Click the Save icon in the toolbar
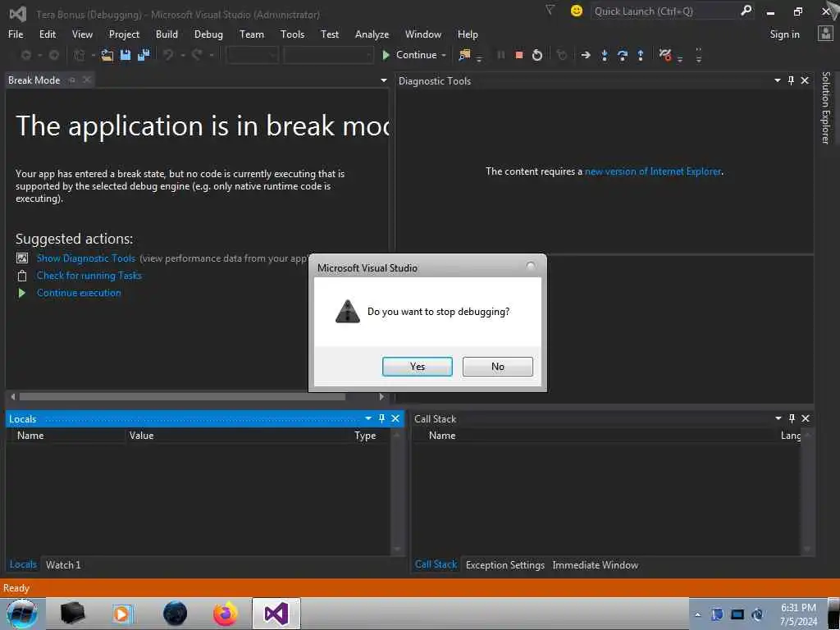The width and height of the screenshot is (840, 630). pos(126,55)
